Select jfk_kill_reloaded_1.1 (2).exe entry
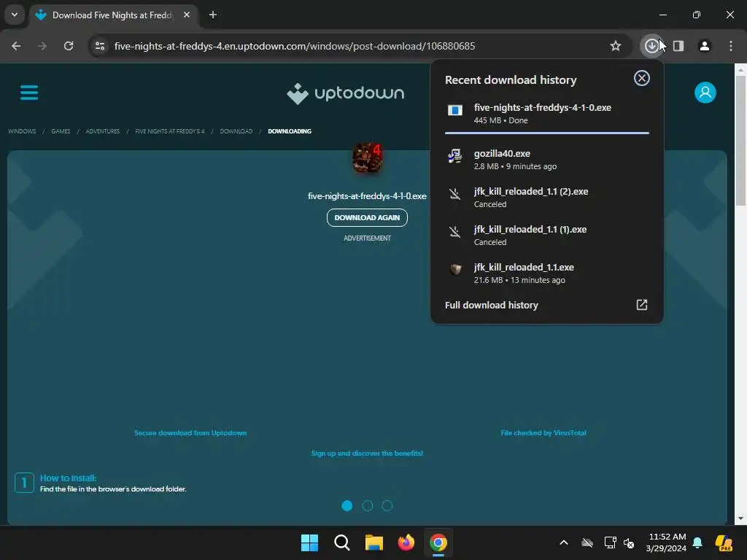The height and width of the screenshot is (560, 747). tap(547, 197)
